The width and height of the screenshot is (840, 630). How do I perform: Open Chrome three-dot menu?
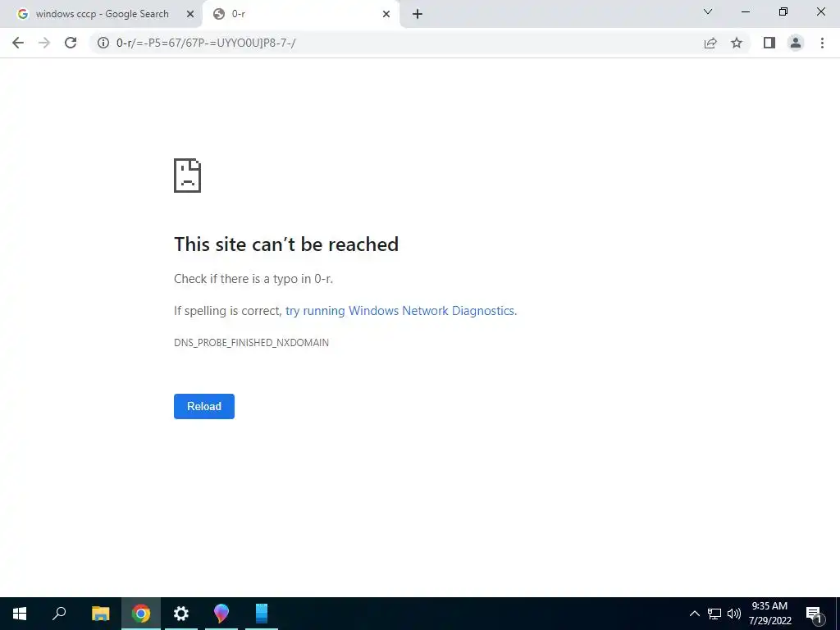(x=822, y=43)
